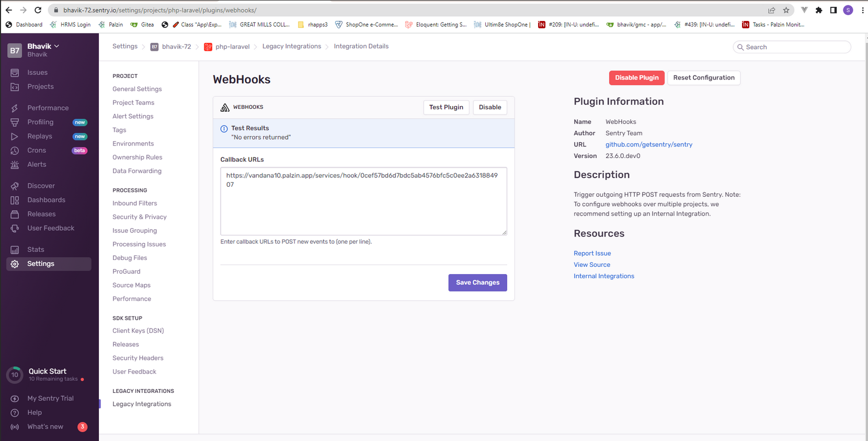Focus the Search field in the top right
This screenshot has height=441, width=868.
tap(792, 47)
